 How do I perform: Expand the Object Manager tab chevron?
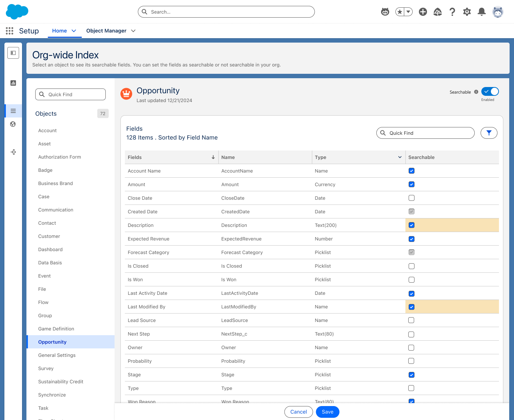click(133, 31)
